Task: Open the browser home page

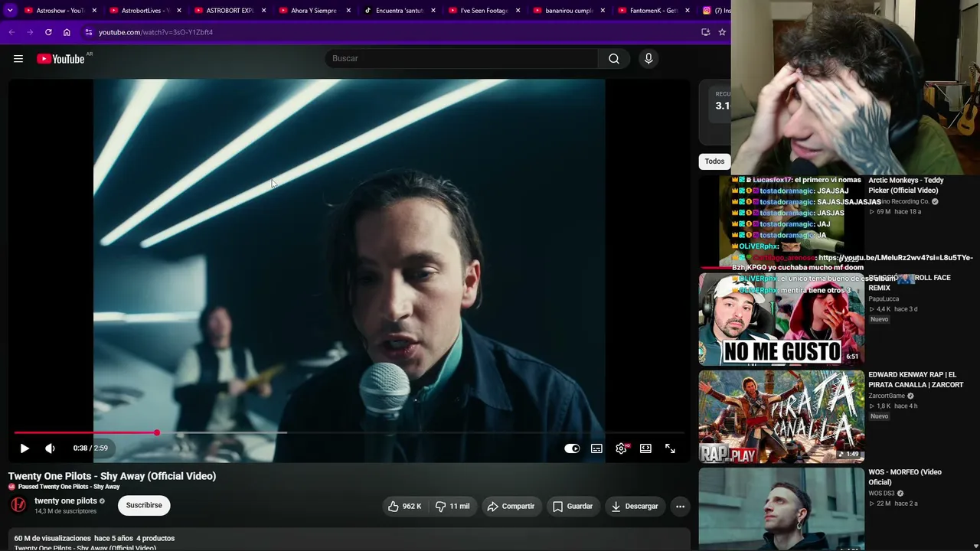Action: pos(67,32)
